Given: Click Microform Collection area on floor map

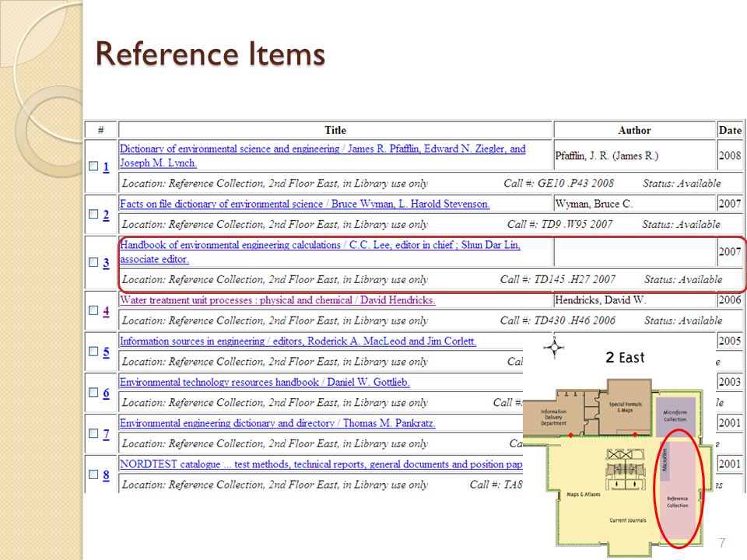Looking at the screenshot, I should click(675, 415).
